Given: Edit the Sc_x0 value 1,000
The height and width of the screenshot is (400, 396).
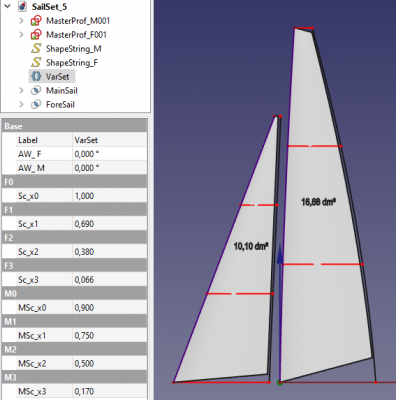Looking at the screenshot, I should coord(110,196).
